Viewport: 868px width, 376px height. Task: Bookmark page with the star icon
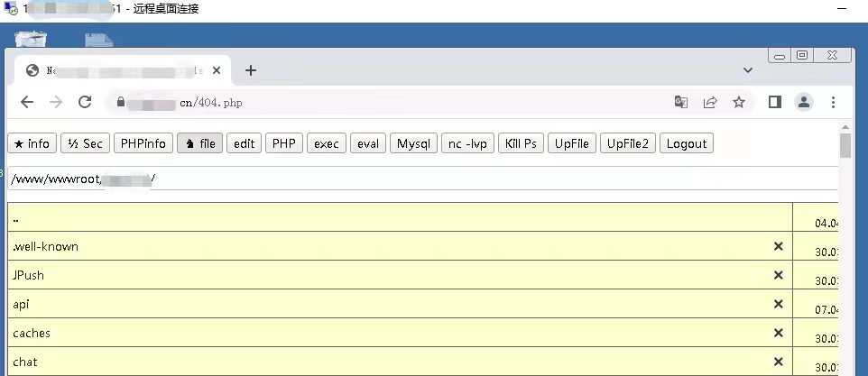click(x=739, y=102)
